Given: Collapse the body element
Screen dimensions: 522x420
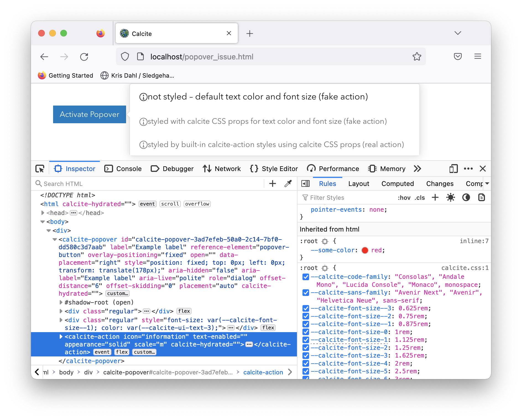Looking at the screenshot, I should [43, 222].
